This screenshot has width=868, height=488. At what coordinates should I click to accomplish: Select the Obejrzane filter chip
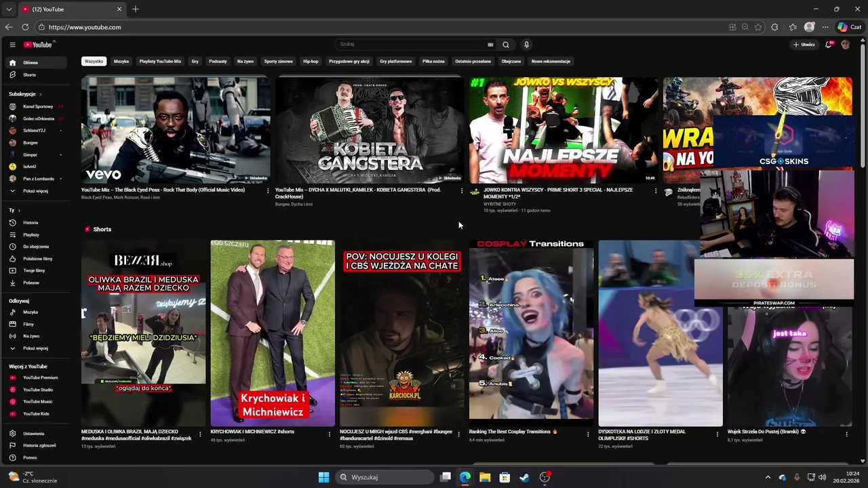pyautogui.click(x=511, y=61)
